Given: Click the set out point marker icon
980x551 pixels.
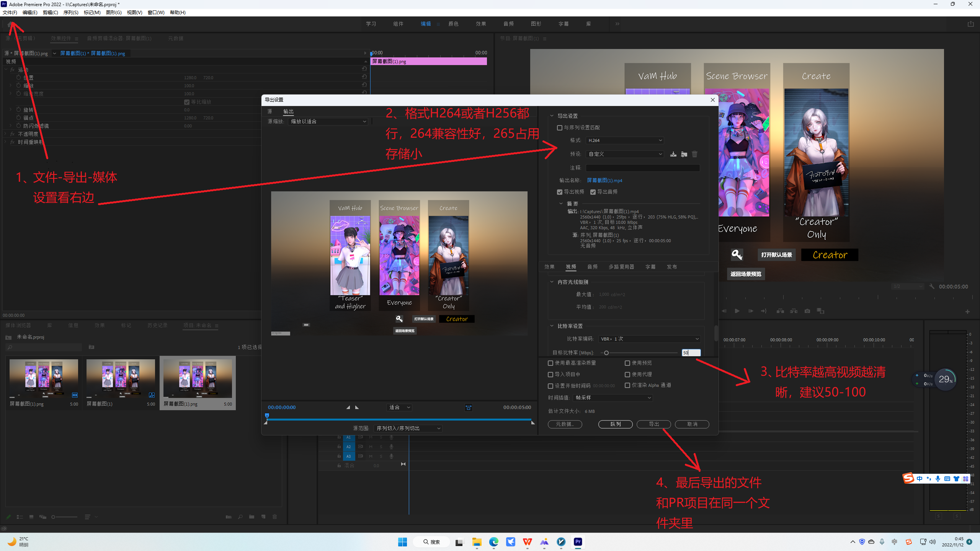Looking at the screenshot, I should (357, 408).
